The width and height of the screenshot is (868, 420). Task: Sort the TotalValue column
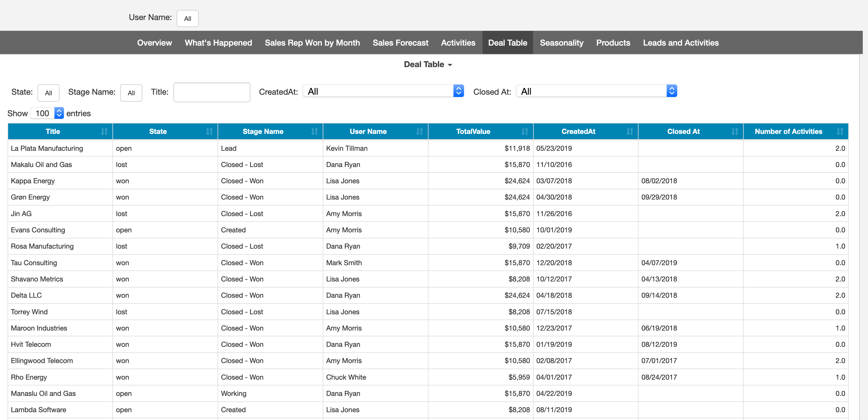click(x=525, y=131)
